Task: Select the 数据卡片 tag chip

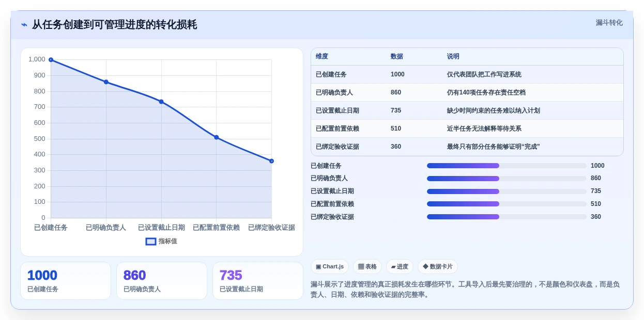Action: point(438,266)
